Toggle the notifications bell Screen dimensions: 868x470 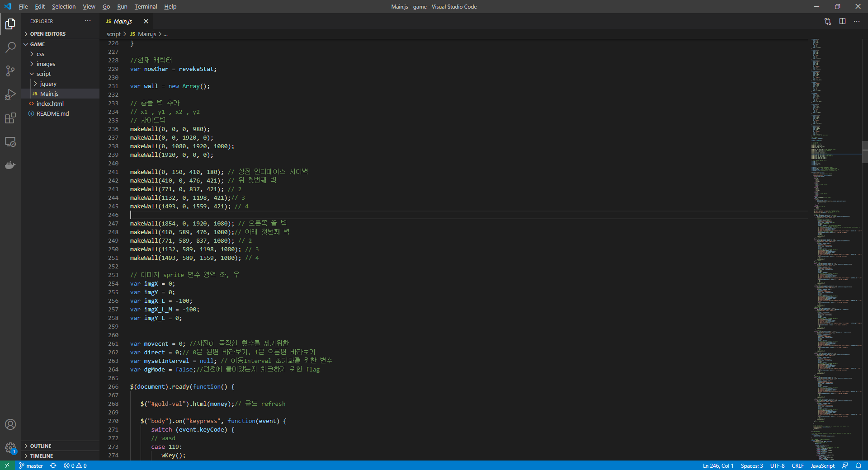(859, 465)
